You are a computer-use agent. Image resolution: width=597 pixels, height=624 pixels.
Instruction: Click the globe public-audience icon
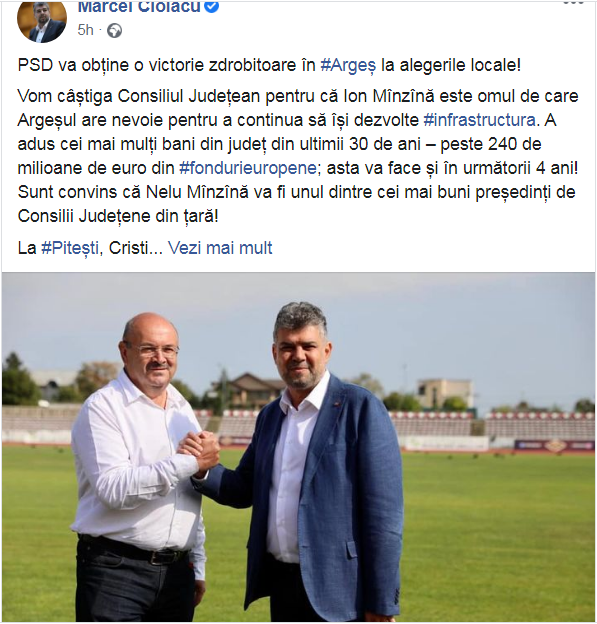coord(115,31)
